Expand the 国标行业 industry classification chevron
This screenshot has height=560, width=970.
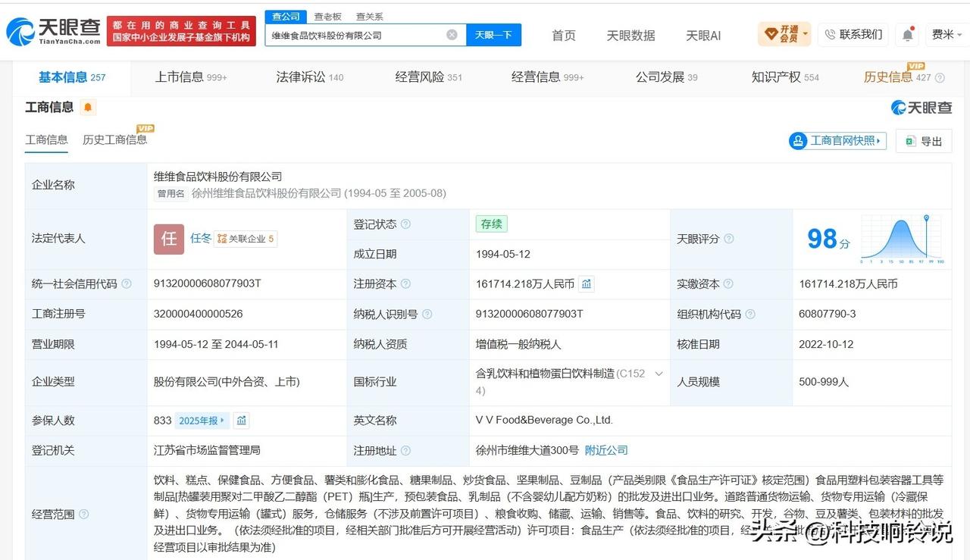click(x=659, y=374)
